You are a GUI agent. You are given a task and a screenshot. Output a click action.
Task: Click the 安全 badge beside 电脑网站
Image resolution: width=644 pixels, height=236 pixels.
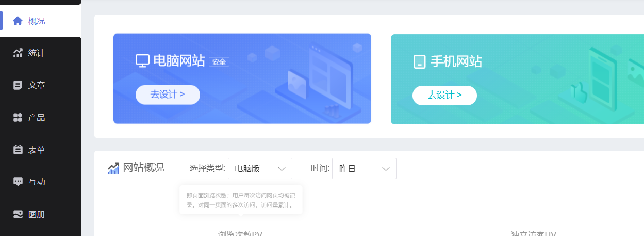[219, 62]
